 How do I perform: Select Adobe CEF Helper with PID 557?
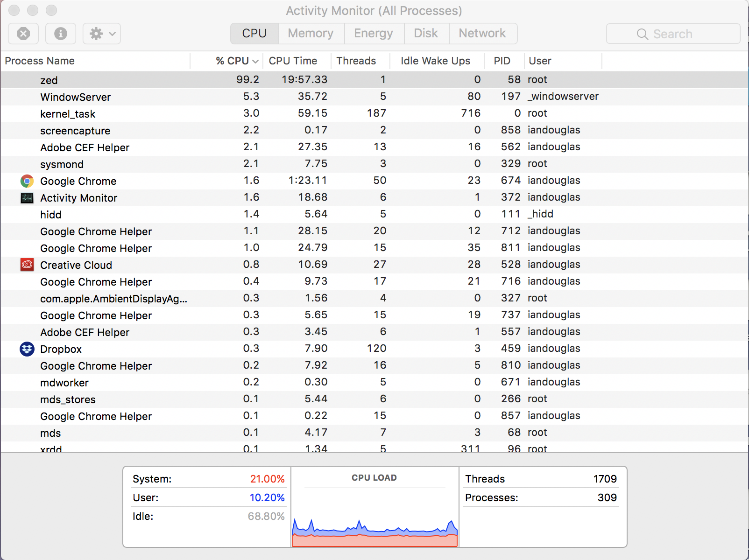pos(374,332)
